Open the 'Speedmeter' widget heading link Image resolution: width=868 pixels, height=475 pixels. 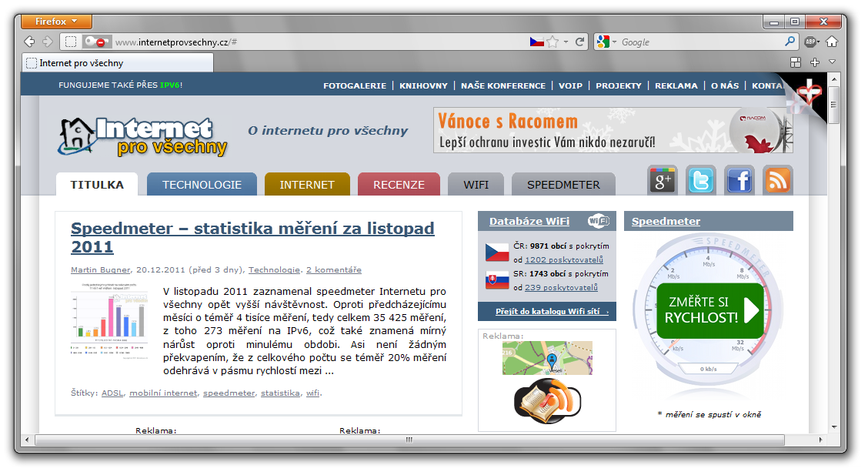click(x=666, y=222)
